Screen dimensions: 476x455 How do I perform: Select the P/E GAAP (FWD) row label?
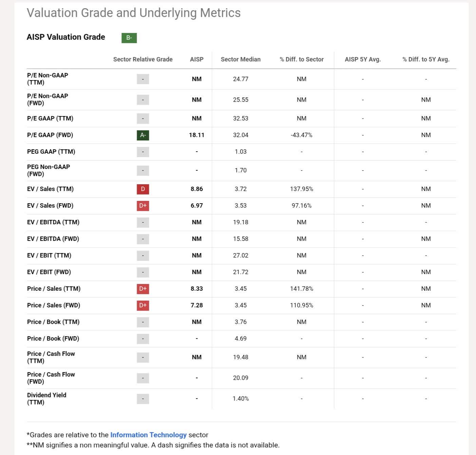click(50, 135)
